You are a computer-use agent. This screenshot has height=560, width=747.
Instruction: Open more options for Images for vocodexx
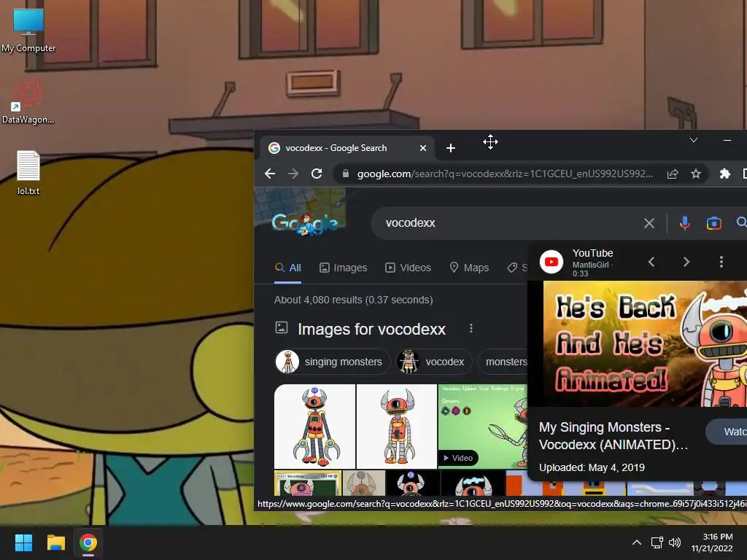point(471,328)
